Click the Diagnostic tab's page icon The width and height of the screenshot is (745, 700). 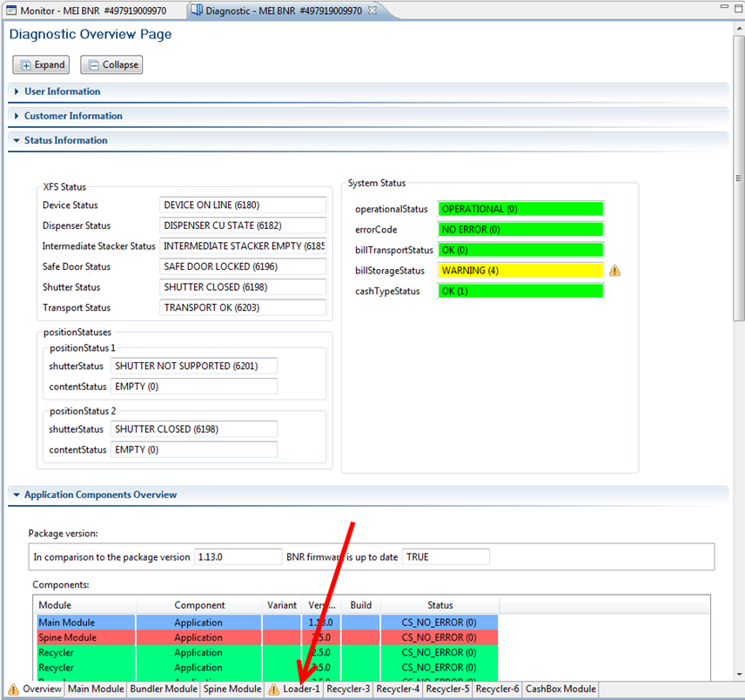197,10
